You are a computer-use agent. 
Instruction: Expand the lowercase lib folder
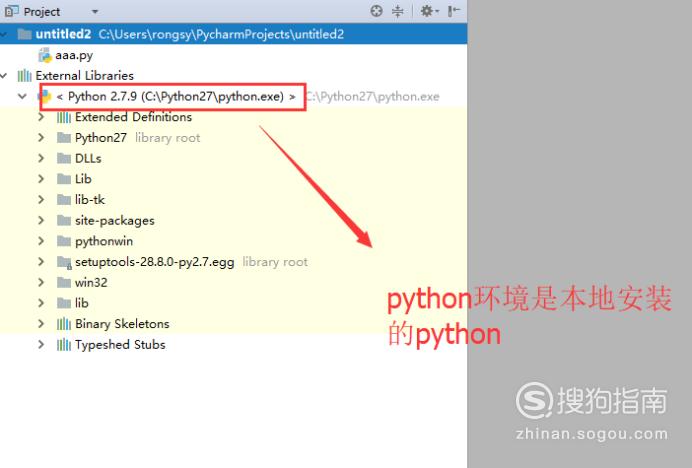(x=41, y=303)
